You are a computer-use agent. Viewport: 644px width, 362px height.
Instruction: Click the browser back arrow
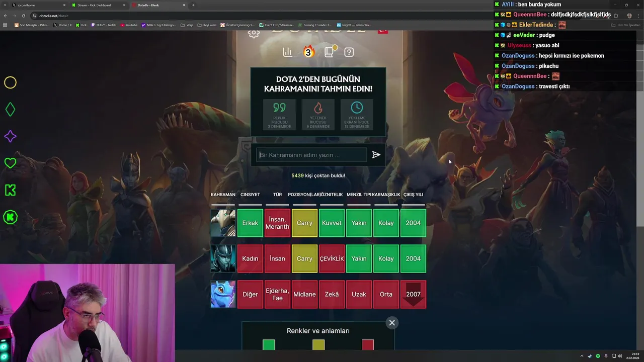coord(6,16)
